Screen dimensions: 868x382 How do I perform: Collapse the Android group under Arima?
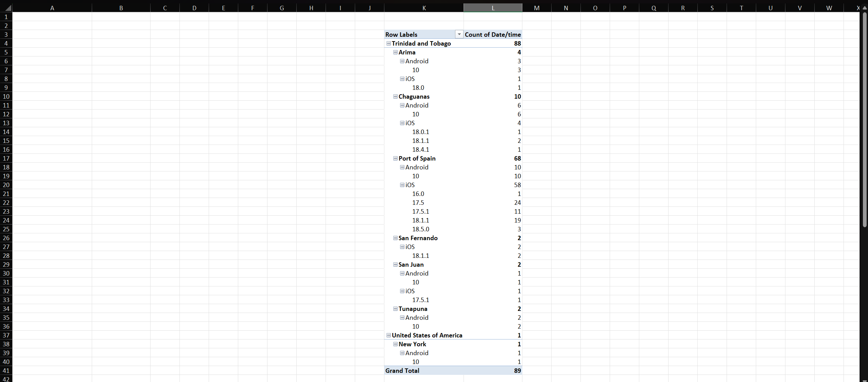coord(402,61)
